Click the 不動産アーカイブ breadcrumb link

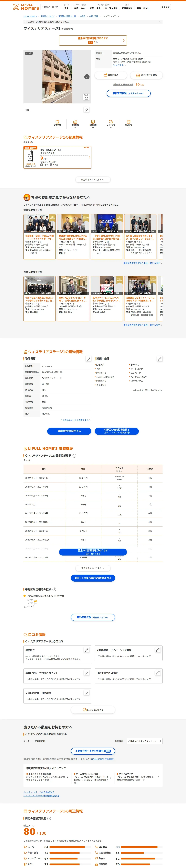(48, 16)
